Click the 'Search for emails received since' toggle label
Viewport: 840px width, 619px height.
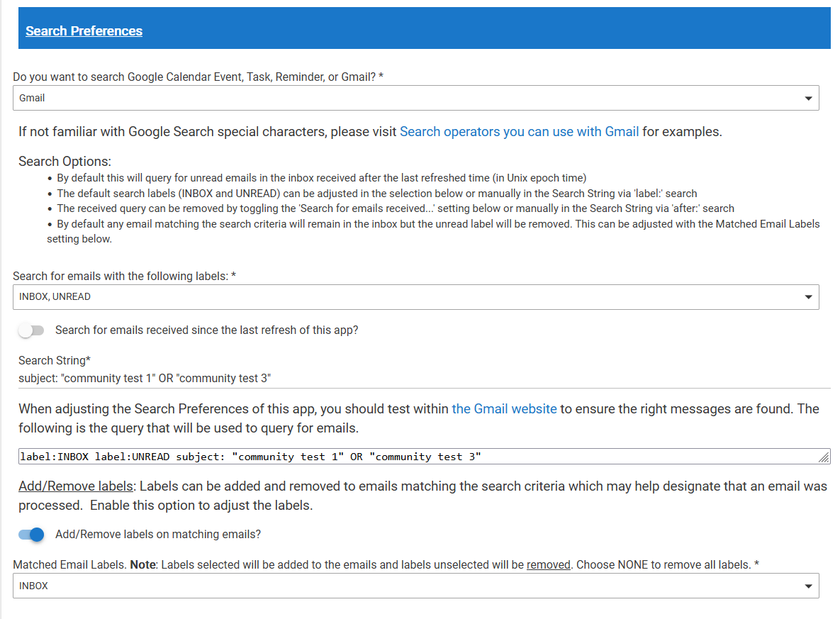click(206, 330)
